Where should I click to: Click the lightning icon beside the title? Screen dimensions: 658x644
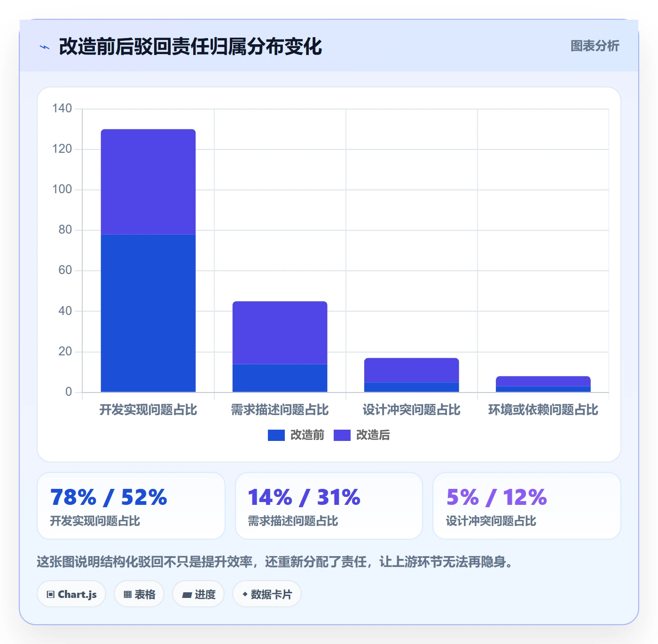45,47
